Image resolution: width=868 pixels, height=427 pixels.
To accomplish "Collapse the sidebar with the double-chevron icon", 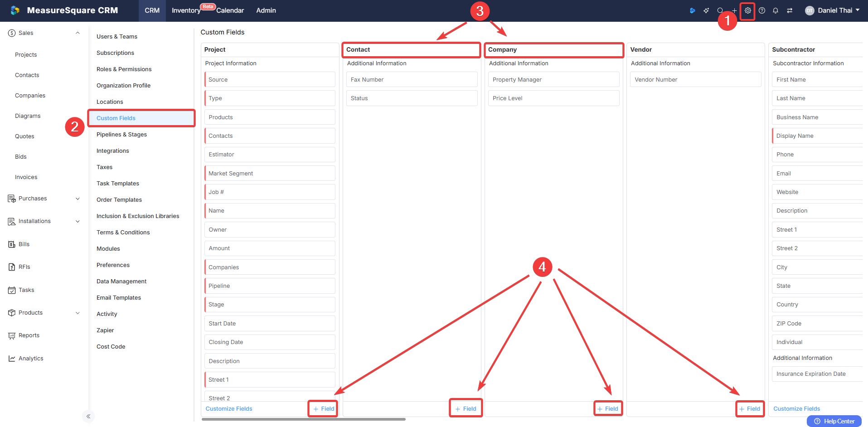I will click(88, 416).
